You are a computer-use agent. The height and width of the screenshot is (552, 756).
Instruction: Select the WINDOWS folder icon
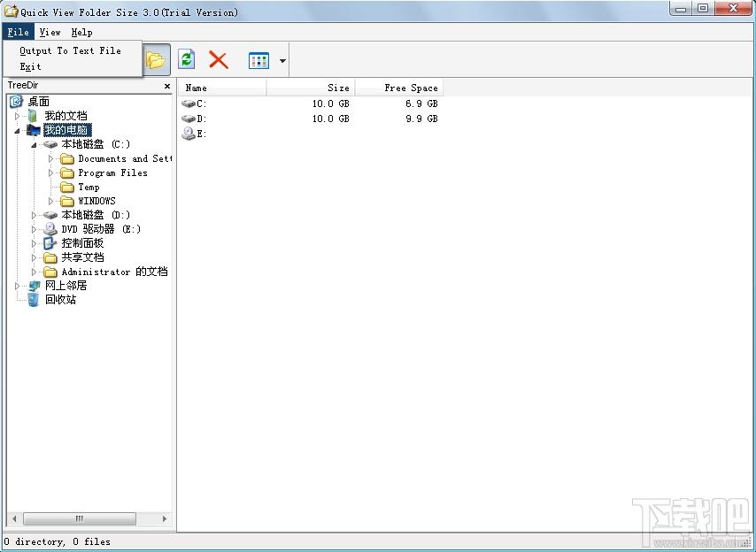(x=67, y=201)
